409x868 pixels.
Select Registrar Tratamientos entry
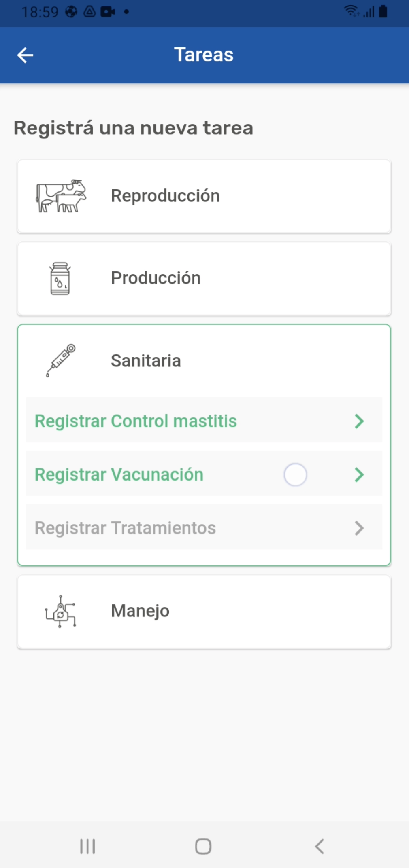(x=125, y=528)
